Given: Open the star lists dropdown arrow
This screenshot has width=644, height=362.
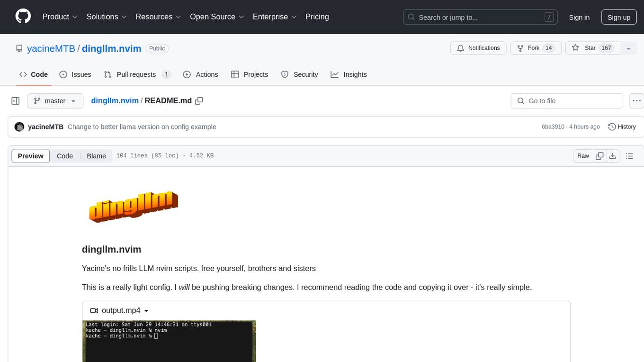Looking at the screenshot, I should (x=628, y=48).
